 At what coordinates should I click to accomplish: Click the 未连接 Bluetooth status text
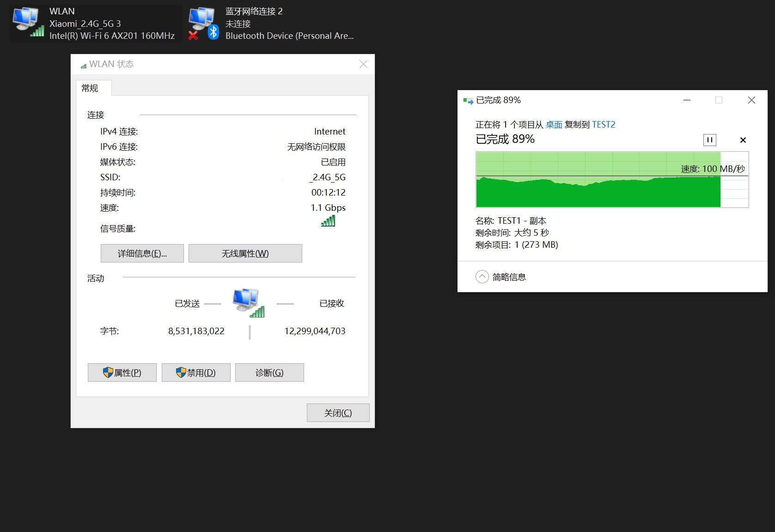click(238, 24)
